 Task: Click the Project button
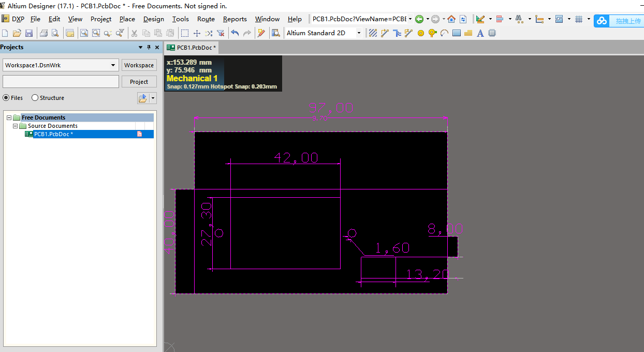pos(139,82)
